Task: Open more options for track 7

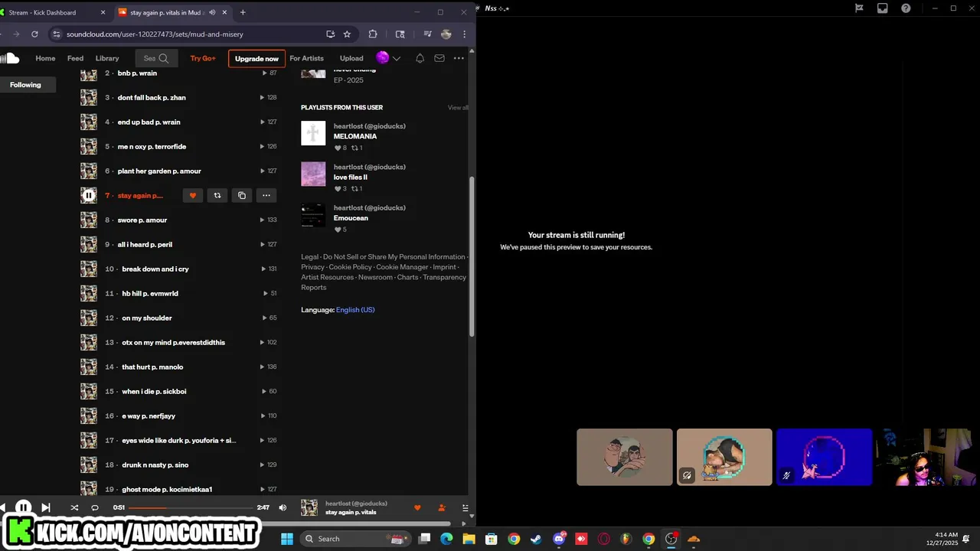Action: [266, 195]
